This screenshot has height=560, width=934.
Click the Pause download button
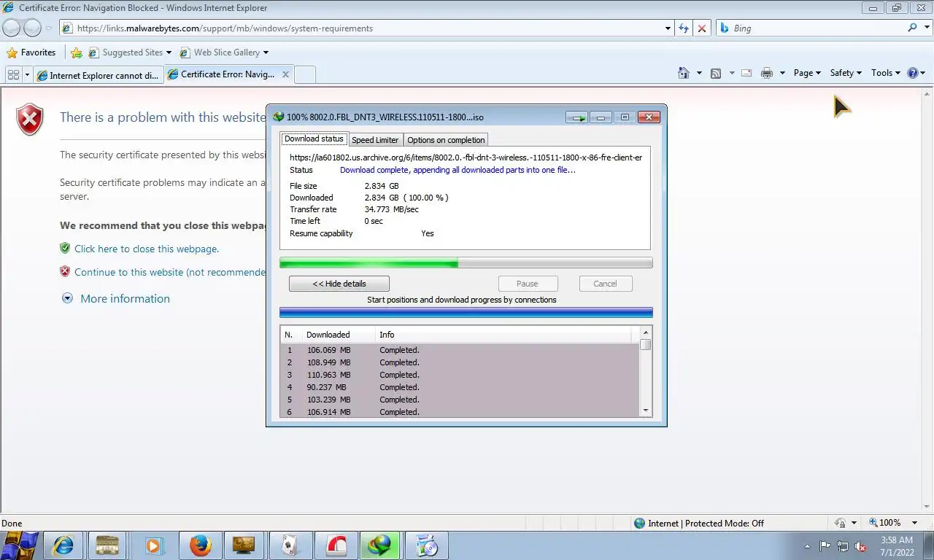click(528, 284)
